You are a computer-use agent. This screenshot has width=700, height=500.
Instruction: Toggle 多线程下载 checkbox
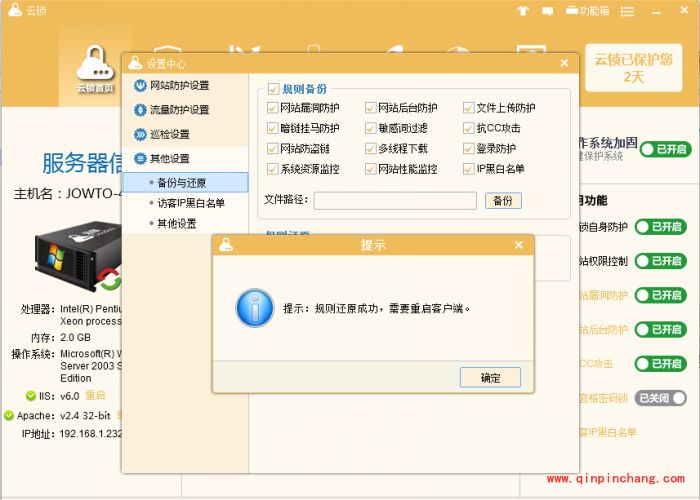tap(371, 148)
